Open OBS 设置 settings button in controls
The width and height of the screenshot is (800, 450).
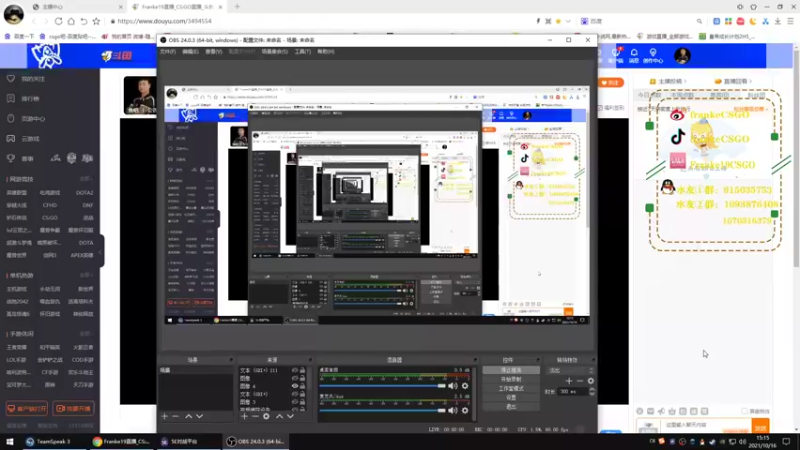(x=511, y=397)
